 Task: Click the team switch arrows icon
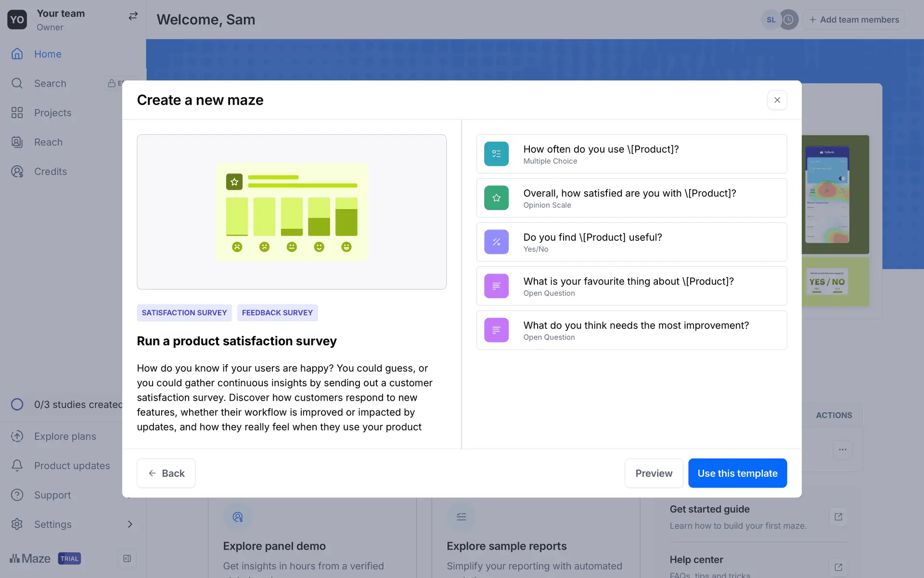133,16
